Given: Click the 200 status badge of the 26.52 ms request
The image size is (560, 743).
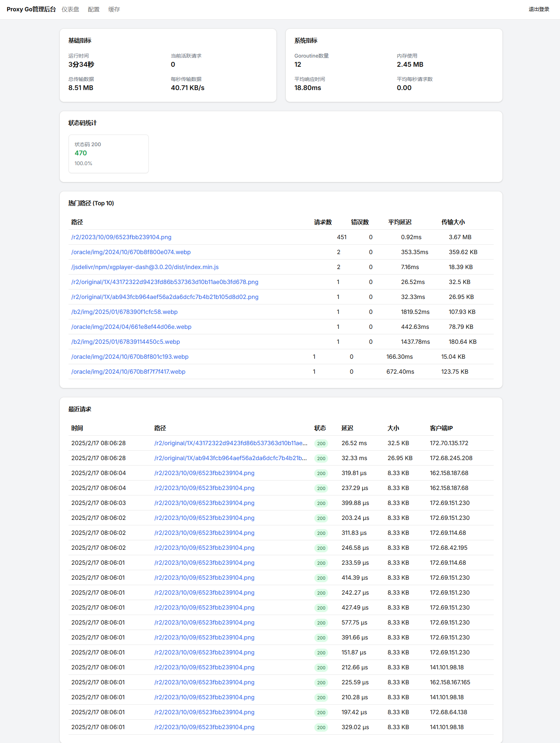Looking at the screenshot, I should pos(321,444).
